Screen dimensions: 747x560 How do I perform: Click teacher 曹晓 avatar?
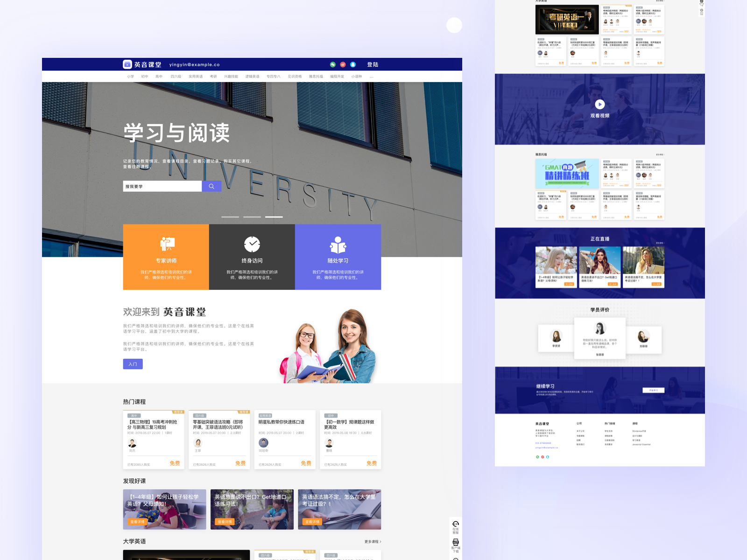pyautogui.click(x=329, y=443)
